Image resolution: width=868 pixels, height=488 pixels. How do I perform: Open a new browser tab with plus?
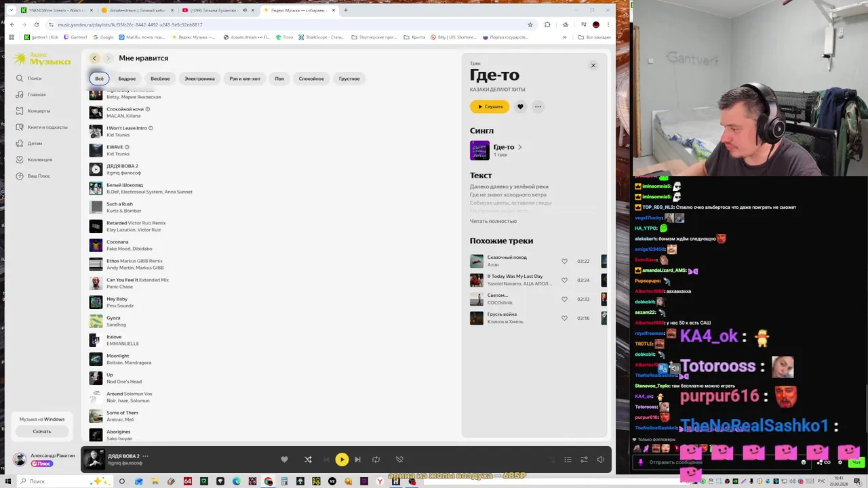[x=345, y=10]
